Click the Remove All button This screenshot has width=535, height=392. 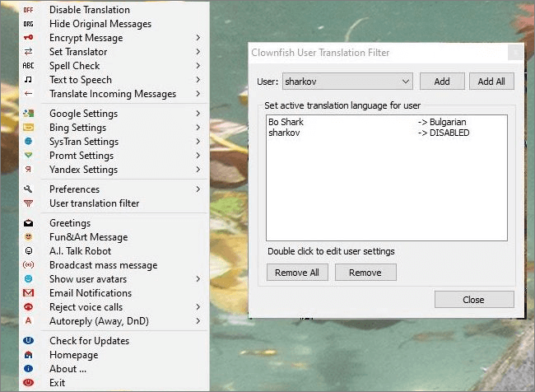pyautogui.click(x=297, y=273)
